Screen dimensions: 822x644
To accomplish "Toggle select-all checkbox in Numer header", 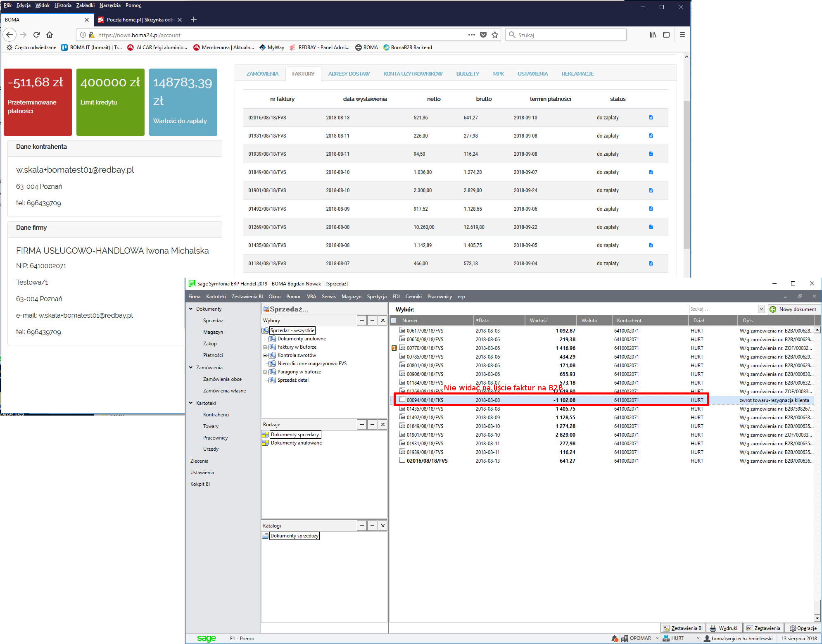I will point(394,320).
